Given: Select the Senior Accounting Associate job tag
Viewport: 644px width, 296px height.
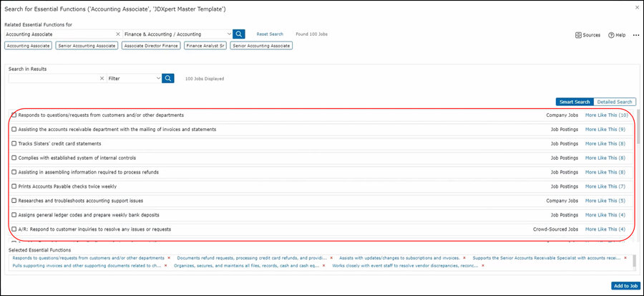Looking at the screenshot, I should (86, 45).
